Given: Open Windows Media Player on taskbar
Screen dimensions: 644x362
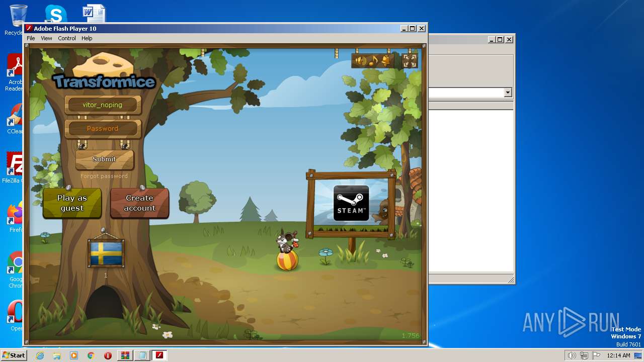Looking at the screenshot, I should 74,355.
